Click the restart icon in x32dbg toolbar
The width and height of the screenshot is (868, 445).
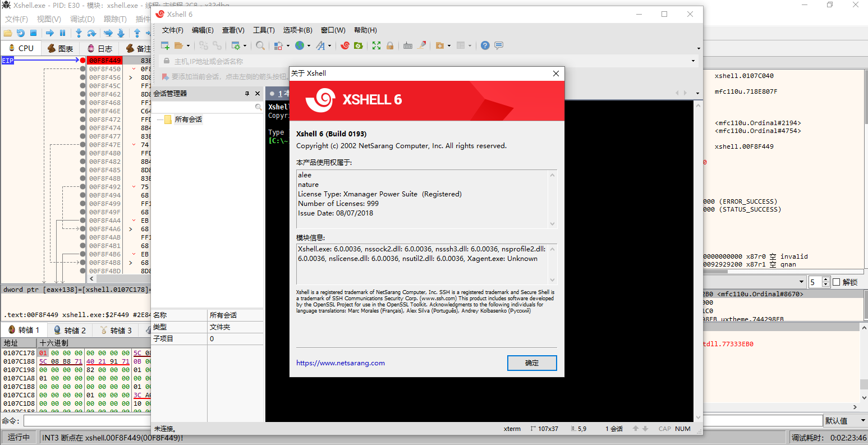point(20,33)
